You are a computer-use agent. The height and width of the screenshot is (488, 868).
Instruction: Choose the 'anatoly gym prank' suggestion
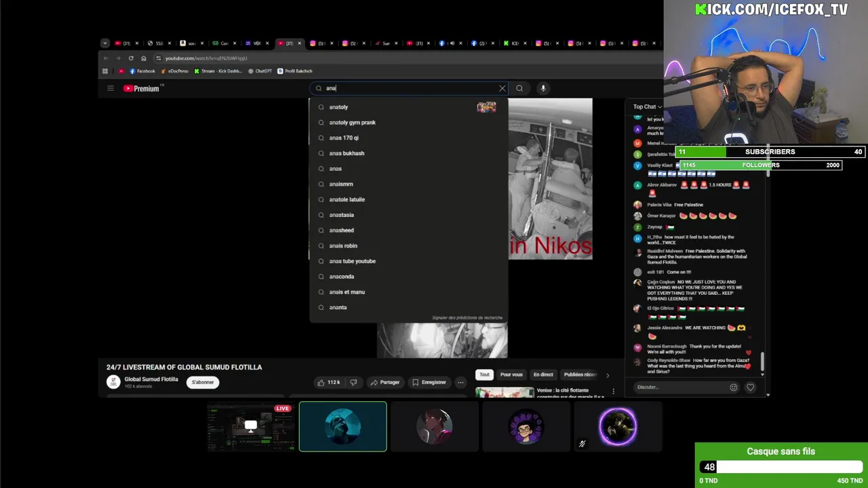click(x=409, y=123)
